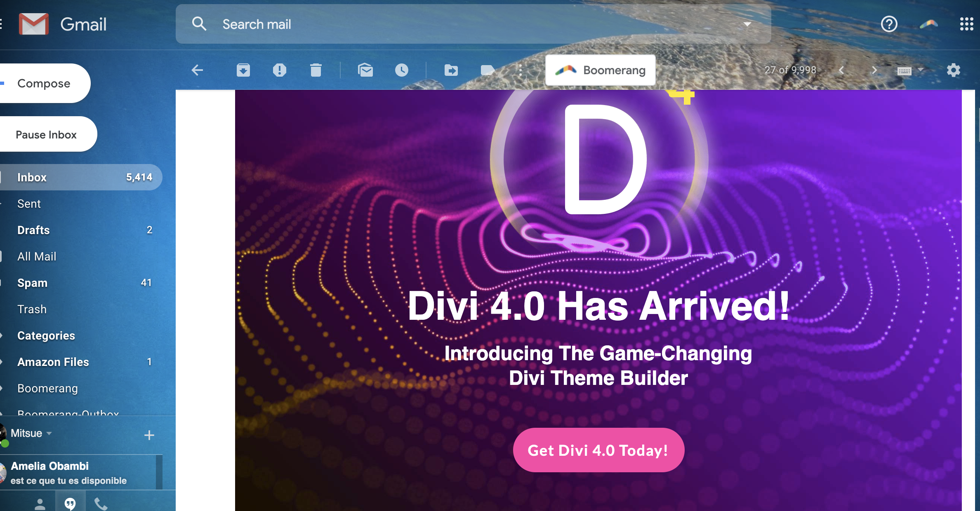Open Gmail support help icon
The image size is (980, 511).
coord(889,24)
